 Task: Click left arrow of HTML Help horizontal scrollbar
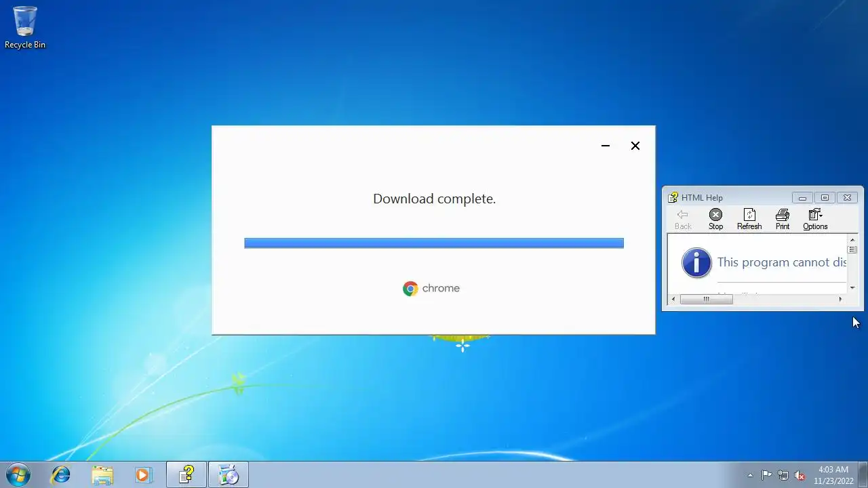pos(673,299)
